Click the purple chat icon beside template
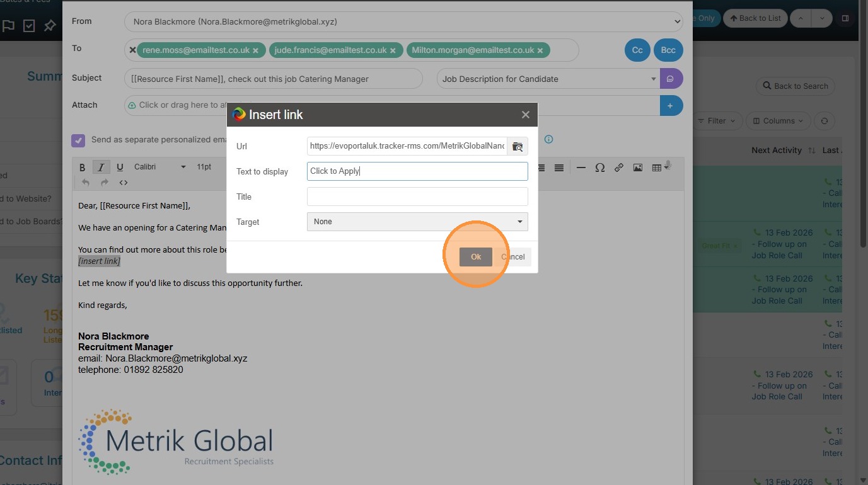This screenshot has width=868, height=485. (x=671, y=79)
